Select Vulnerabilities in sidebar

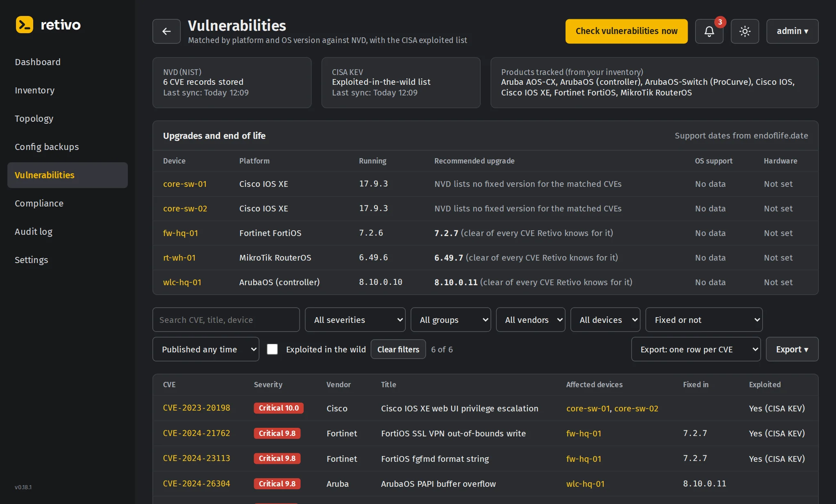[x=68, y=175]
